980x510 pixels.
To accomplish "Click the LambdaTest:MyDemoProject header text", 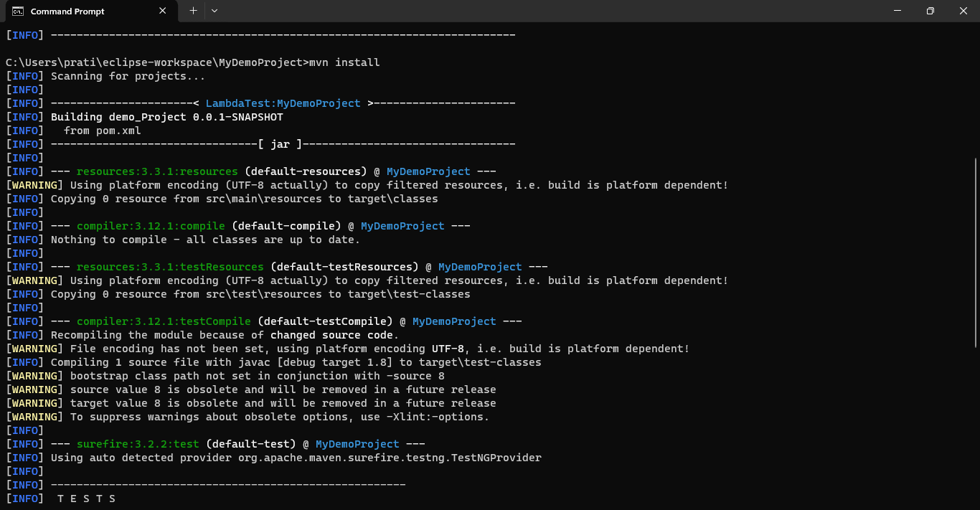I will click(283, 103).
